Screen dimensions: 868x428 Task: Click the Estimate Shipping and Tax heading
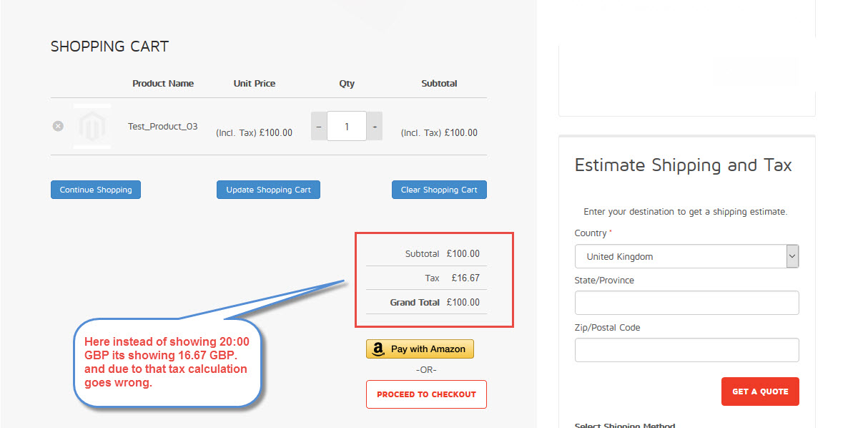point(683,165)
